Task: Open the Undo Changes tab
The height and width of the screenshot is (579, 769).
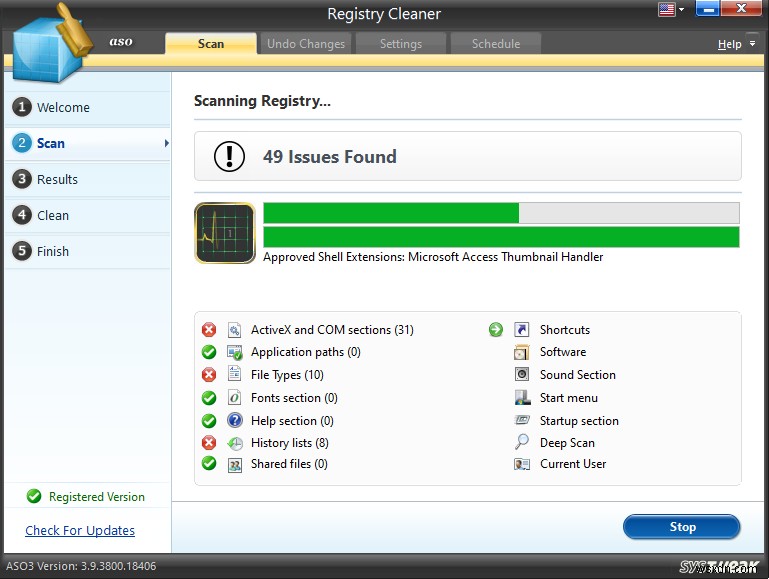Action: (x=306, y=44)
